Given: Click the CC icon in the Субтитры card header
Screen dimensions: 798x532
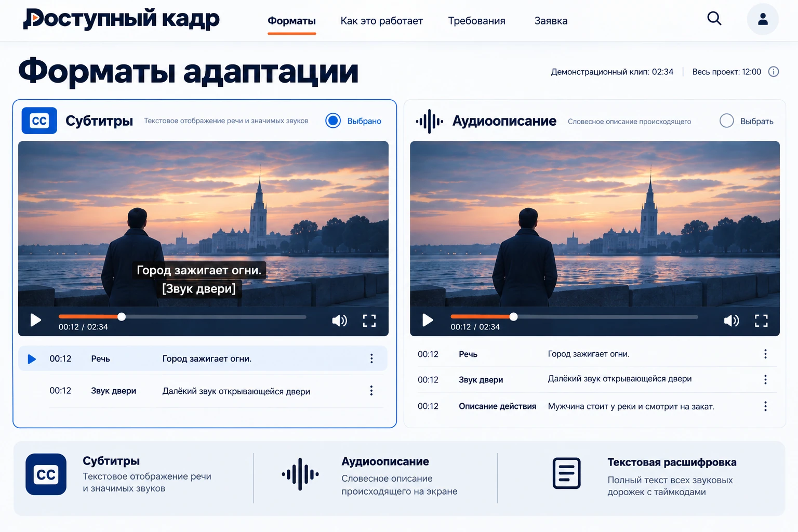Looking at the screenshot, I should (39, 121).
